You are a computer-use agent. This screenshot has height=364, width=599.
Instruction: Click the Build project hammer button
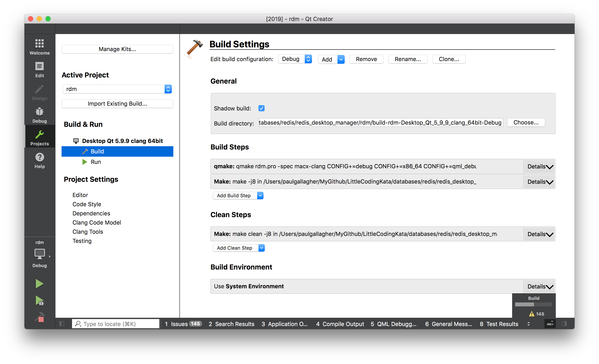tap(39, 317)
